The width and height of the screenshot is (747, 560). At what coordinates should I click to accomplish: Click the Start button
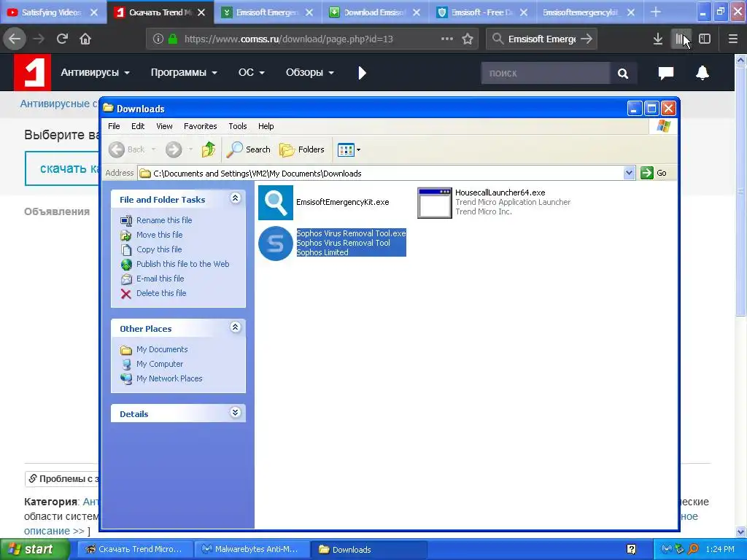coord(34,550)
